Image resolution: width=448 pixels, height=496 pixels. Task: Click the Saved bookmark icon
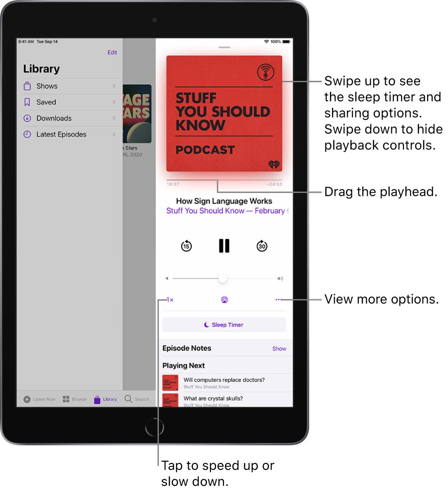(x=27, y=102)
